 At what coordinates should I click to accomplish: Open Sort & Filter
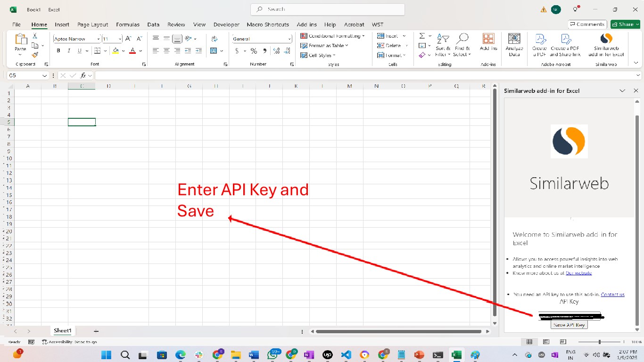pyautogui.click(x=443, y=45)
